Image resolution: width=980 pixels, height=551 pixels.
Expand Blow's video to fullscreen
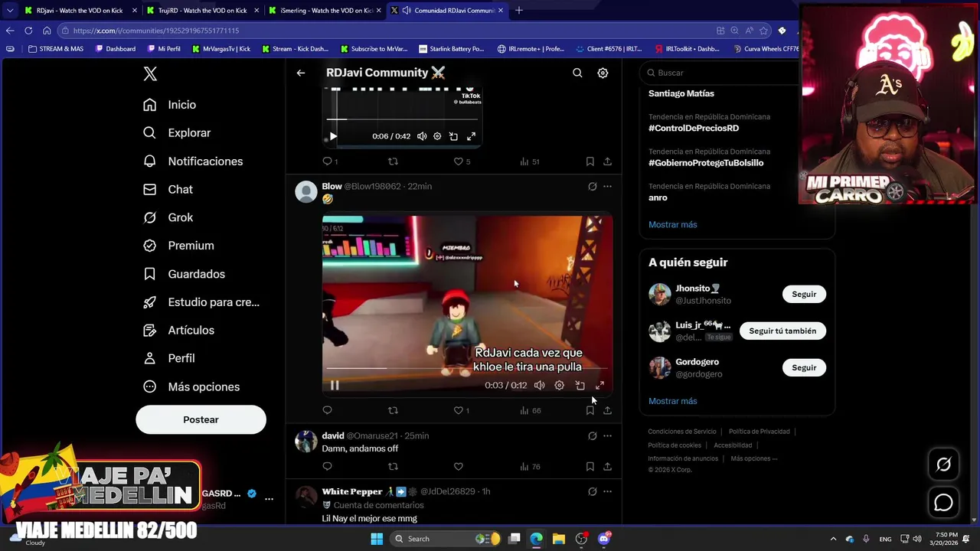point(599,385)
